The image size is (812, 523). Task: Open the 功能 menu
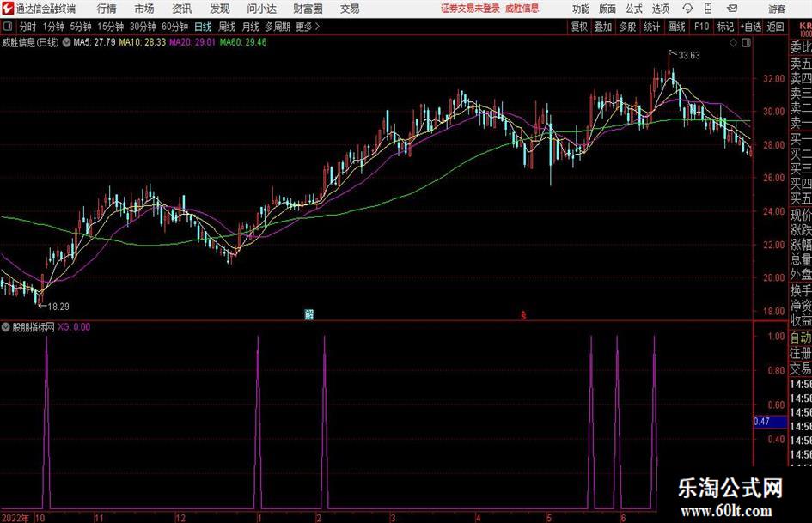pyautogui.click(x=581, y=9)
